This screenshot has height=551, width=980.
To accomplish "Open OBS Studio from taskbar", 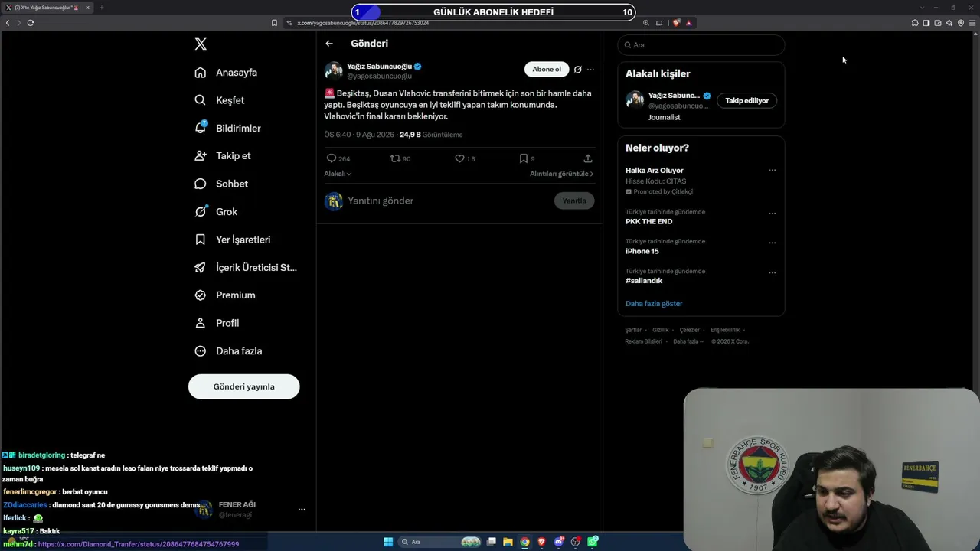I will coord(576,542).
